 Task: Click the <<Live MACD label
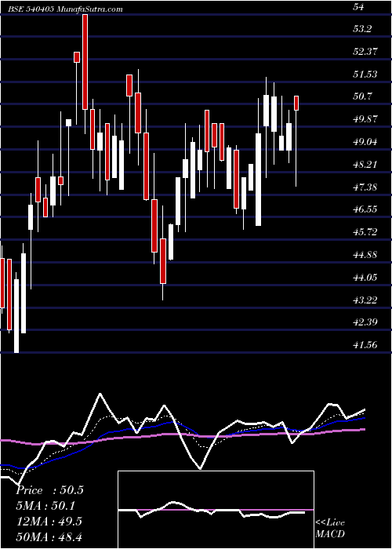pyautogui.click(x=330, y=528)
